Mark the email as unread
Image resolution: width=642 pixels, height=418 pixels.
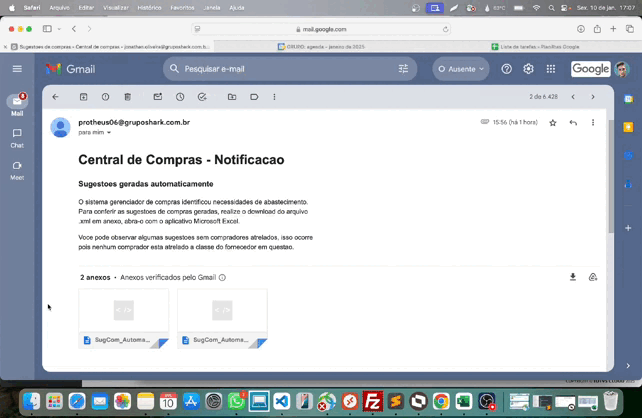click(158, 97)
